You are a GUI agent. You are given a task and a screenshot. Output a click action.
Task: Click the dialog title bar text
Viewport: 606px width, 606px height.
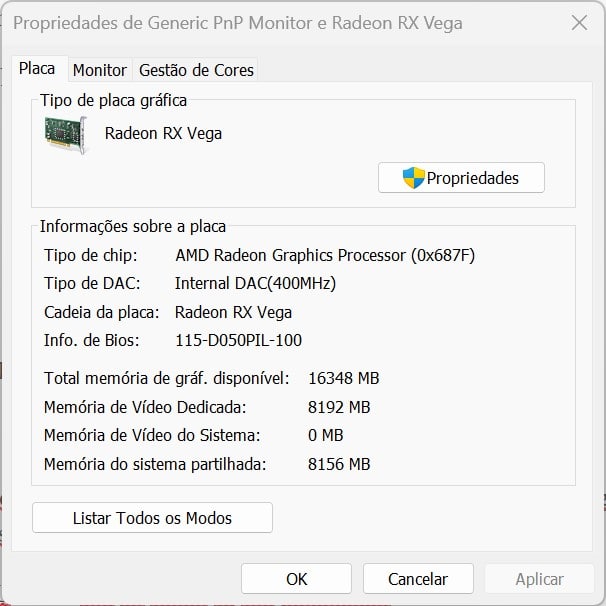(238, 23)
